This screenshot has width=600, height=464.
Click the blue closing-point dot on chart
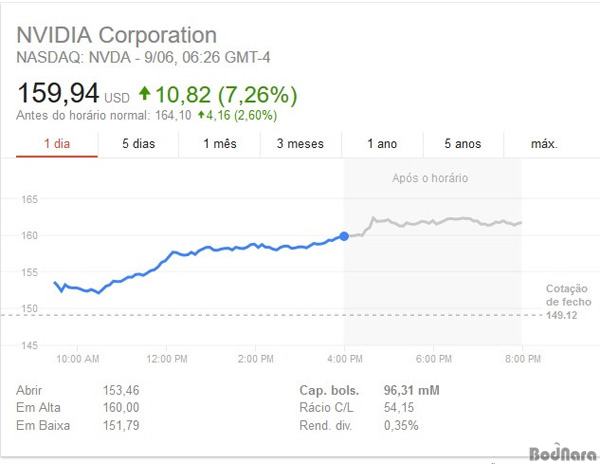pyautogui.click(x=344, y=236)
